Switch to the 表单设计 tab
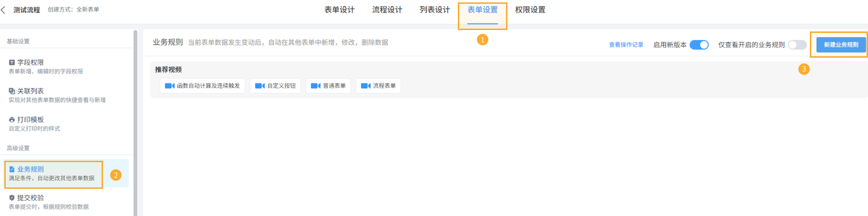This screenshot has height=216, width=868. tap(340, 10)
